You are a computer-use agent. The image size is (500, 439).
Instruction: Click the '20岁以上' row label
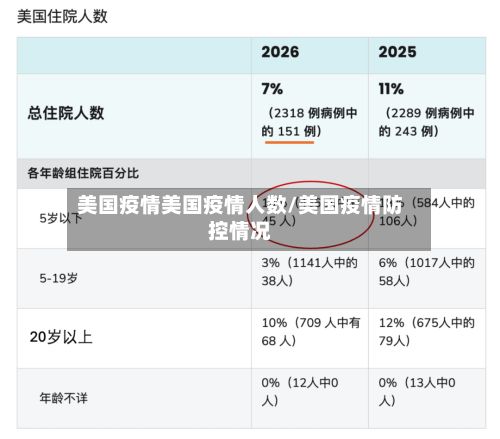click(61, 337)
